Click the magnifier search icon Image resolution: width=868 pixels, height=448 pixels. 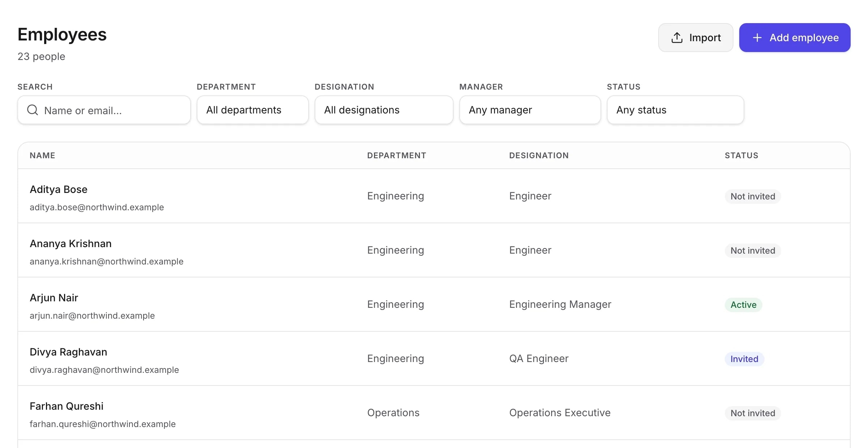click(x=33, y=110)
